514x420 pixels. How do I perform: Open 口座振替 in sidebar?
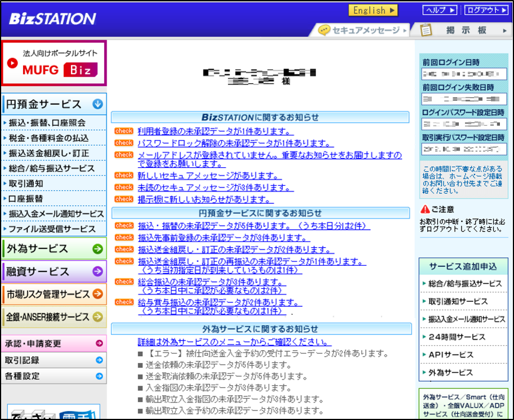pyautogui.click(x=26, y=198)
